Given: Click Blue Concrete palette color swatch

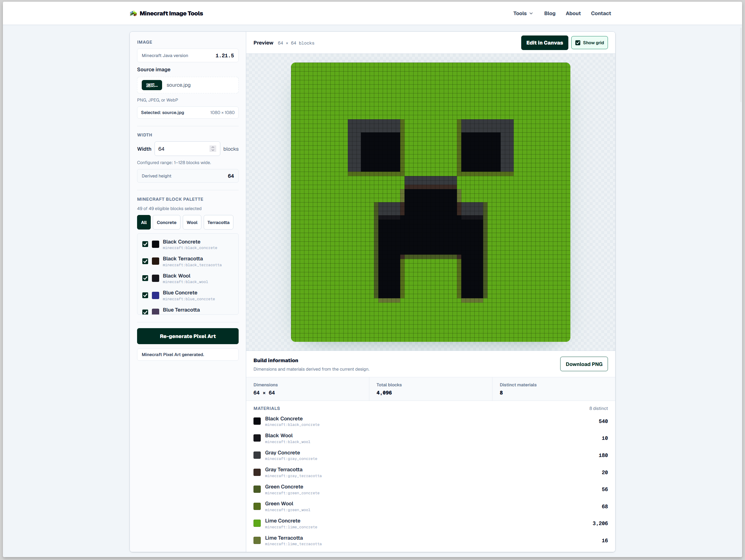Looking at the screenshot, I should click(156, 295).
